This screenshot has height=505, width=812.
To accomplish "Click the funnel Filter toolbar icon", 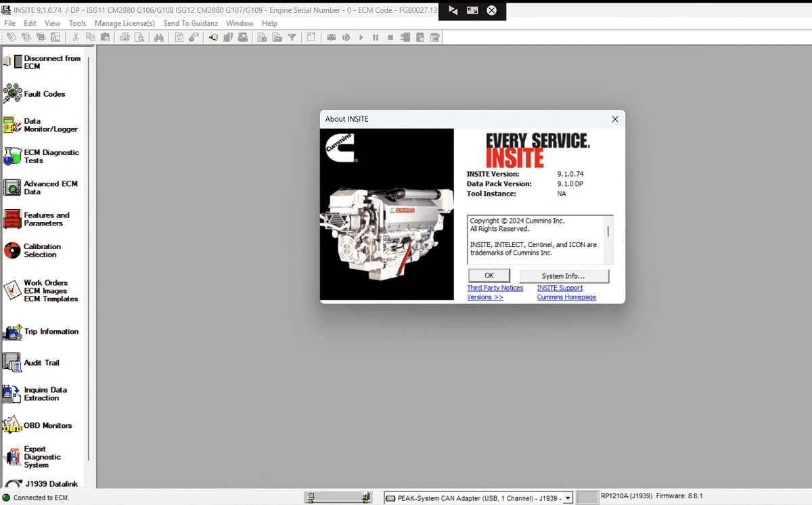I will coord(292,38).
